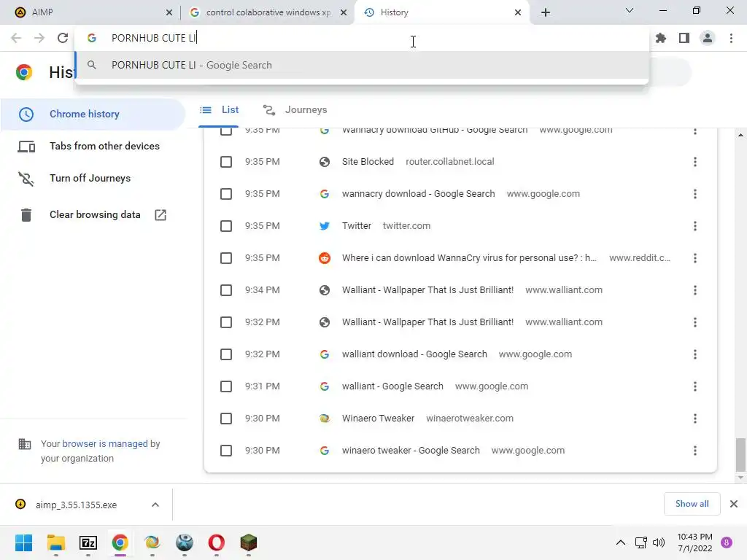
Task: Click the history list vertical scrollbar thumb
Action: (x=740, y=454)
